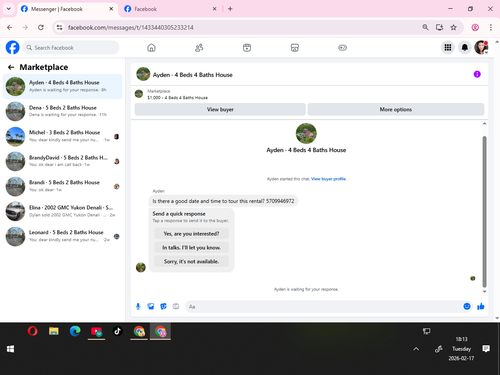This screenshot has height=375, width=500.
Task: Reload the current page
Action: tap(41, 27)
